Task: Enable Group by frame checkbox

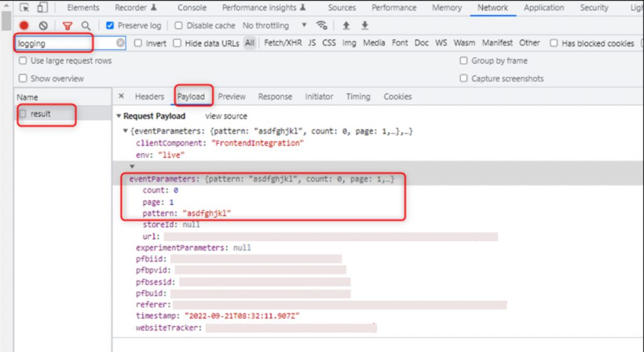Action: pos(464,61)
